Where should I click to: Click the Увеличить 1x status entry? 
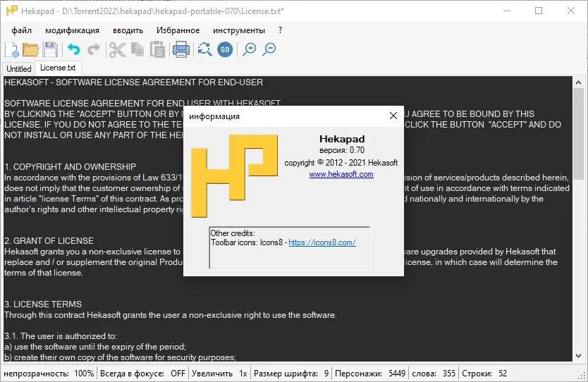(219, 374)
